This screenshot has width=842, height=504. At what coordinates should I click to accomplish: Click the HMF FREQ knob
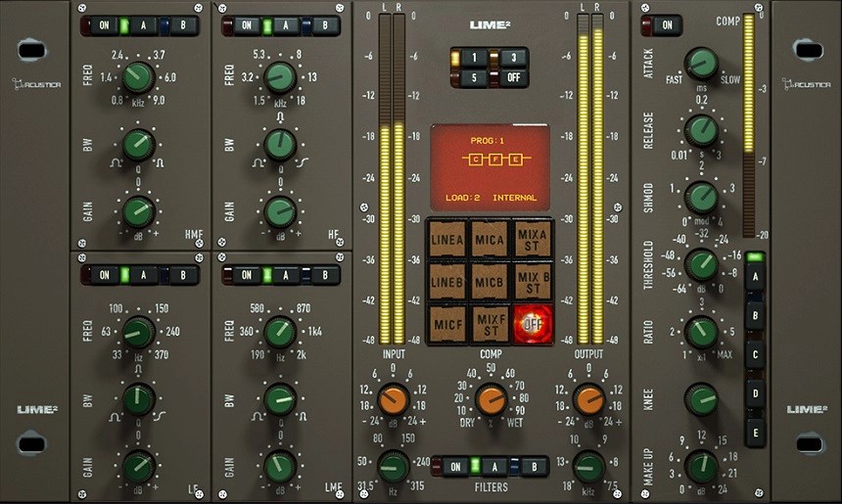coord(139,78)
